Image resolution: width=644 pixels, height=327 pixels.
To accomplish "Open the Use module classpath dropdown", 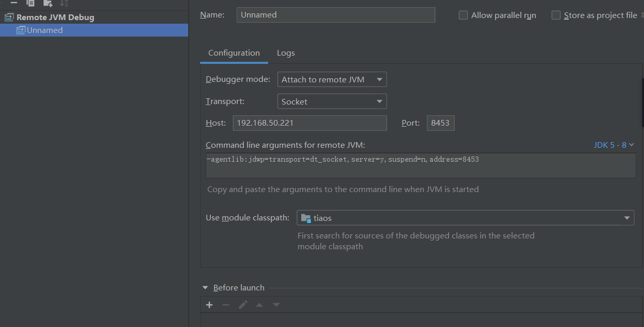I will 466,218.
